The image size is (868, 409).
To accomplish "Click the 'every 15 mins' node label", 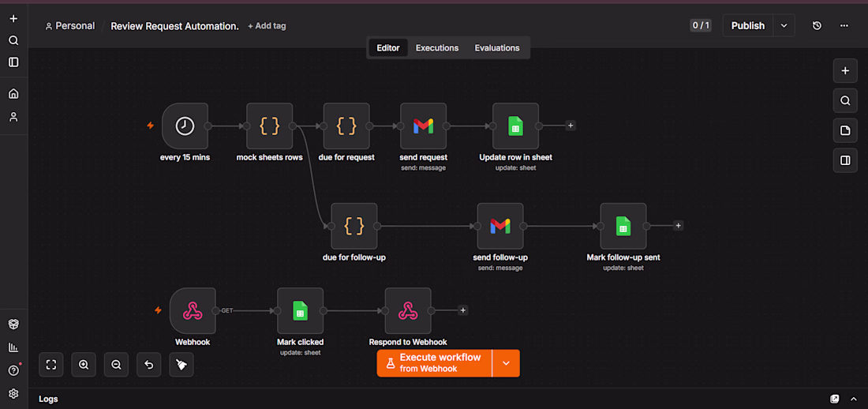I will point(185,157).
